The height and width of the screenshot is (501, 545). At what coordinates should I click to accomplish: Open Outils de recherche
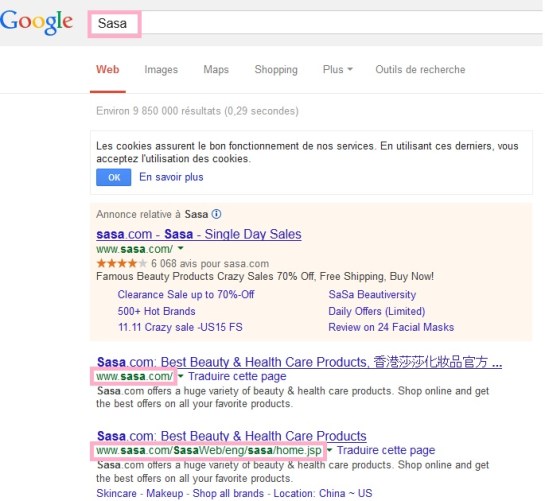(x=420, y=70)
